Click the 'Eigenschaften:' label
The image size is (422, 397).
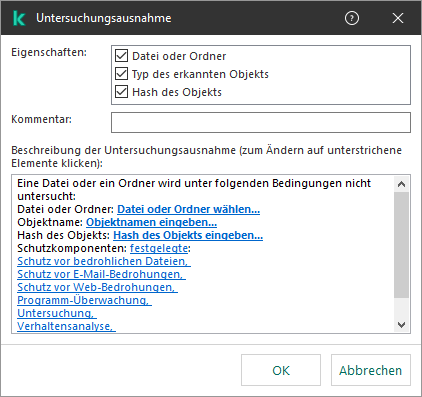[x=49, y=52]
